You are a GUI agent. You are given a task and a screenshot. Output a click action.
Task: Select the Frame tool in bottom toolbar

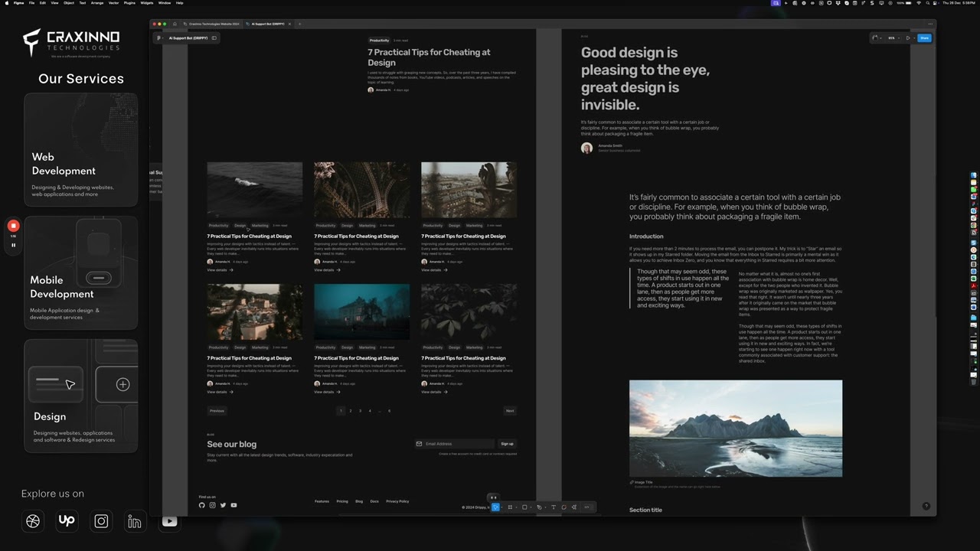tap(510, 507)
